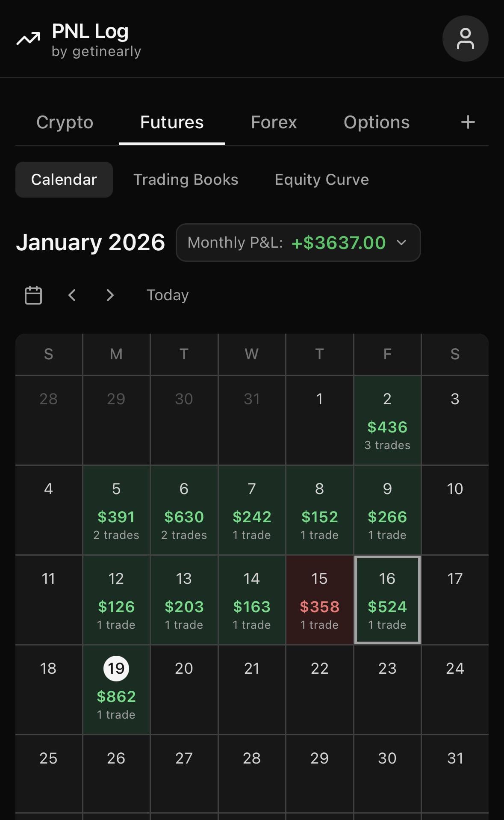The image size is (504, 820).
Task: Select the Calendar view
Action: (x=64, y=180)
